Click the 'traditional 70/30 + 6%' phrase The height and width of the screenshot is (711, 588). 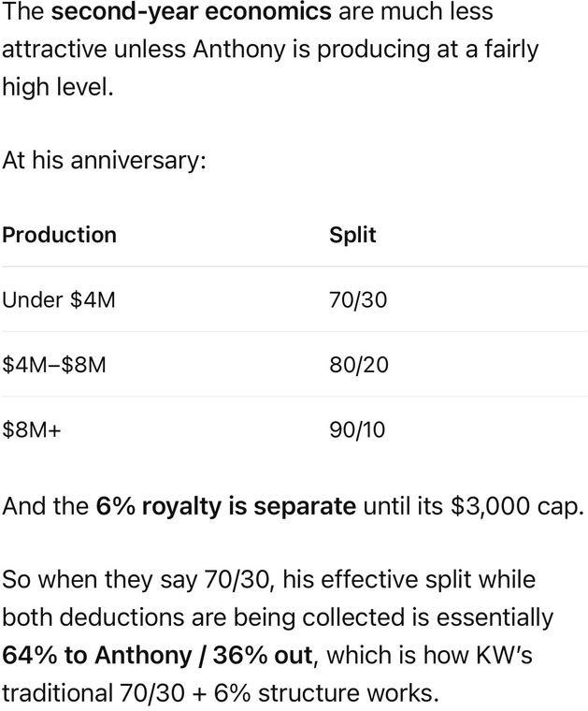tap(126, 693)
